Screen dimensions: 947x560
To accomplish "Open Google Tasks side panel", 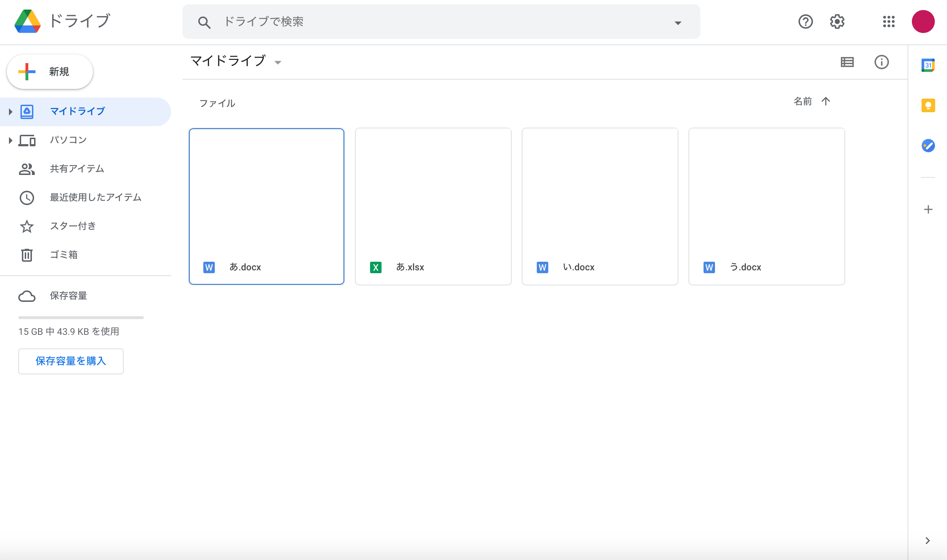I will pyautogui.click(x=928, y=146).
